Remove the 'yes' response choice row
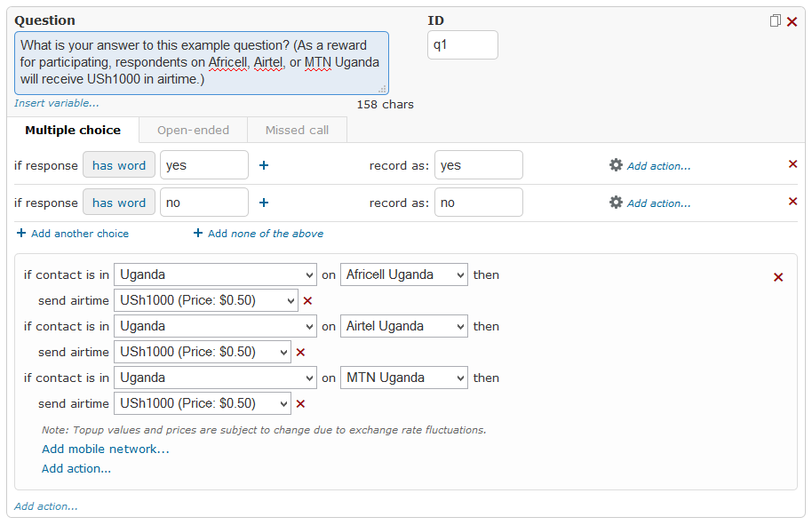 point(792,164)
